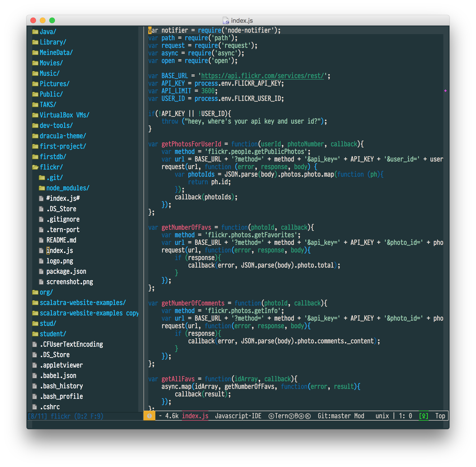Click the unix line-ending indicator
Image resolution: width=476 pixels, height=467 pixels.
tap(382, 416)
